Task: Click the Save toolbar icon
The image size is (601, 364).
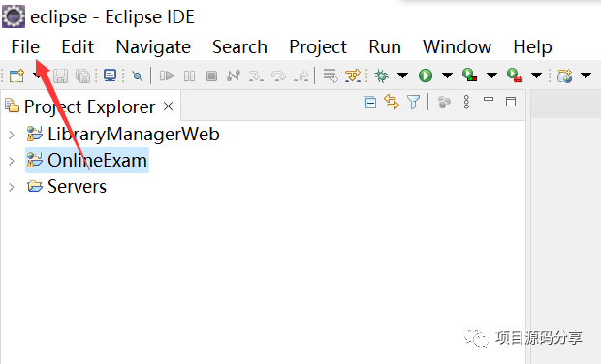Action: tap(60, 76)
